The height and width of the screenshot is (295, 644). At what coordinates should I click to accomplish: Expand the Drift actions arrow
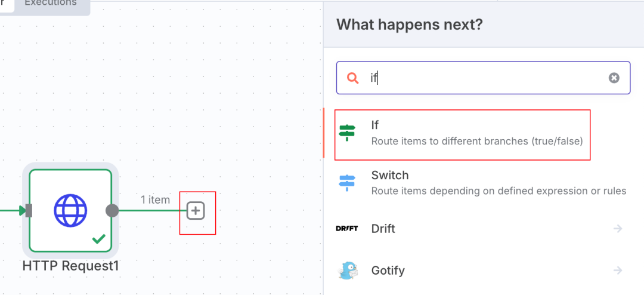click(x=618, y=228)
